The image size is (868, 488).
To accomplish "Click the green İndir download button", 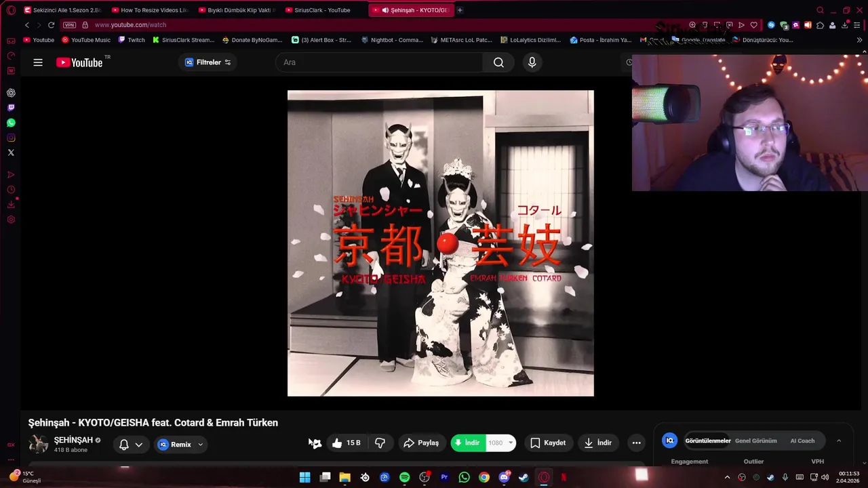I will [x=468, y=443].
